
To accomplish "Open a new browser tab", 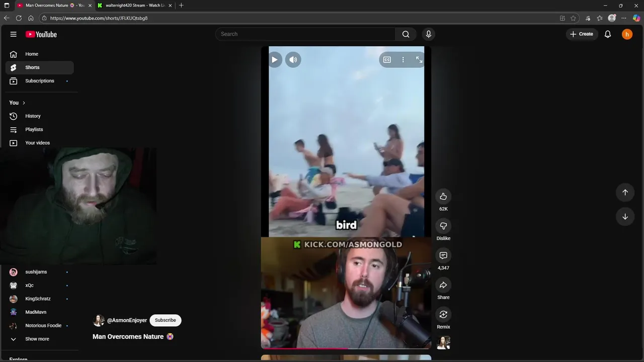I will pos(181,6).
